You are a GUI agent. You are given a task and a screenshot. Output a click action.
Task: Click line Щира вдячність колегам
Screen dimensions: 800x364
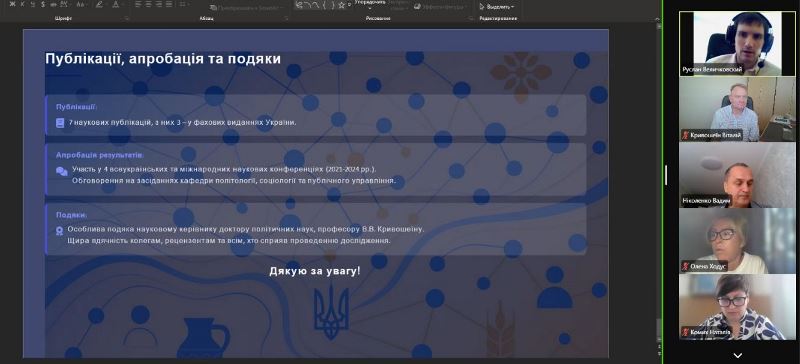229,240
